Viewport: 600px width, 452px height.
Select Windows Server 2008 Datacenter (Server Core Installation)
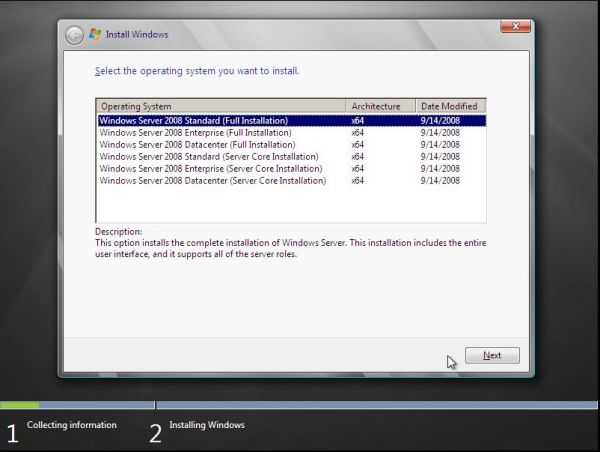292,181
